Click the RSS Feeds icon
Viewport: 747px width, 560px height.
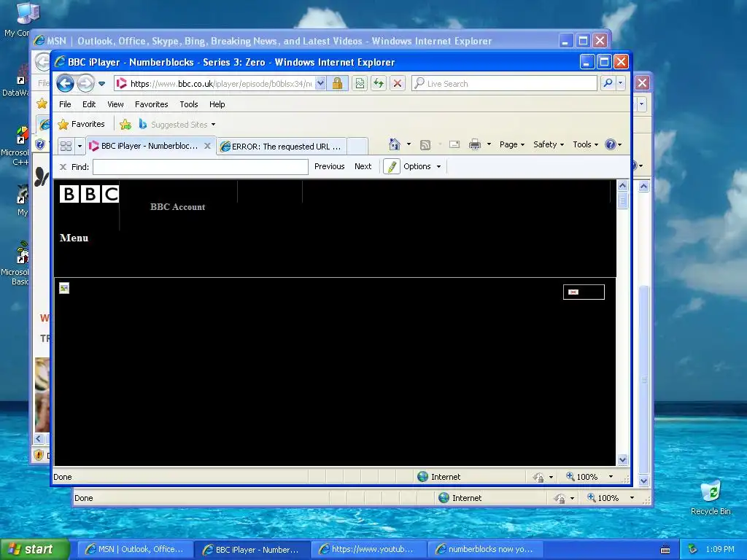(425, 145)
